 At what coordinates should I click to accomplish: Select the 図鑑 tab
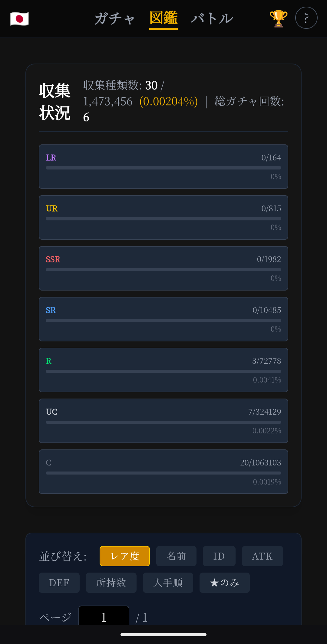(x=163, y=18)
